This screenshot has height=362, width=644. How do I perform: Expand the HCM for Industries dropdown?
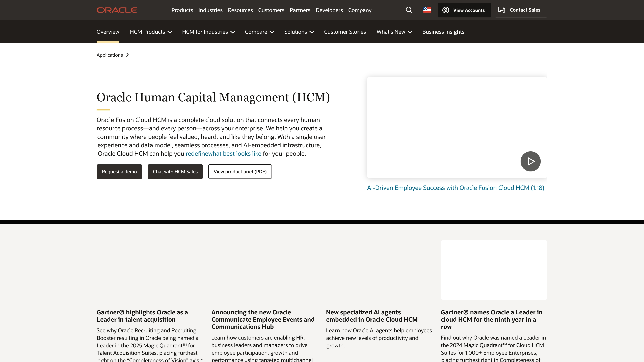[208, 32]
